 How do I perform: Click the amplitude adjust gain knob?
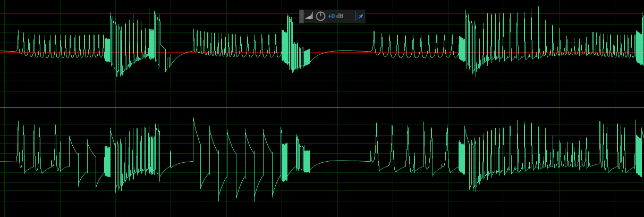[x=320, y=16]
